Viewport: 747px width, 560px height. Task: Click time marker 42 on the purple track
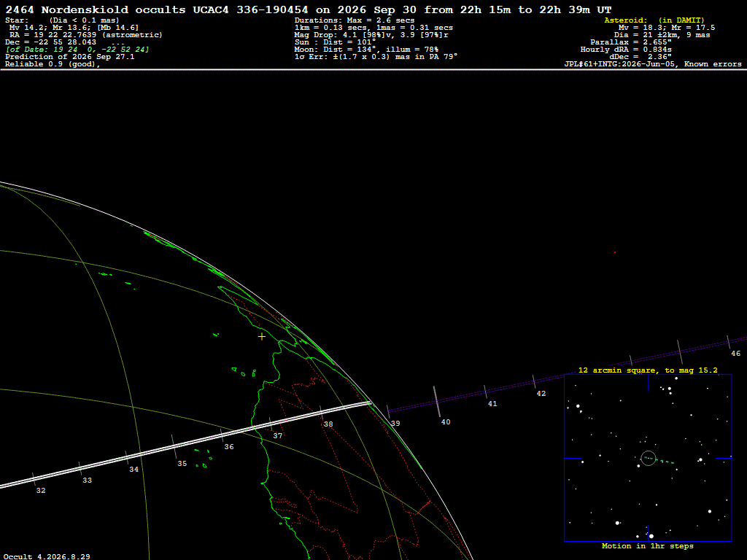tap(541, 393)
